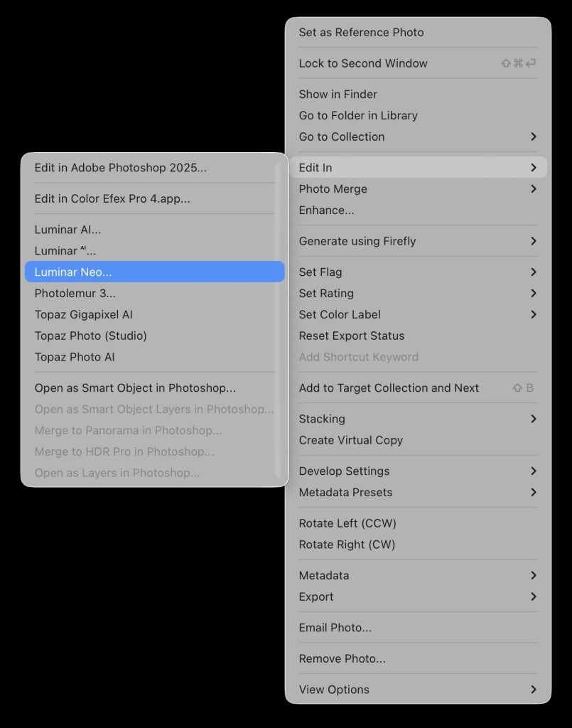Select Enhance from the context menu
572x728 pixels.
327,210
